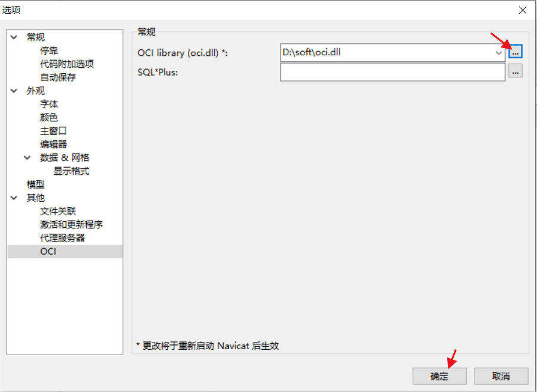This screenshot has width=537, height=392.
Task: Collapse the 其他 tree section
Action: [14, 198]
